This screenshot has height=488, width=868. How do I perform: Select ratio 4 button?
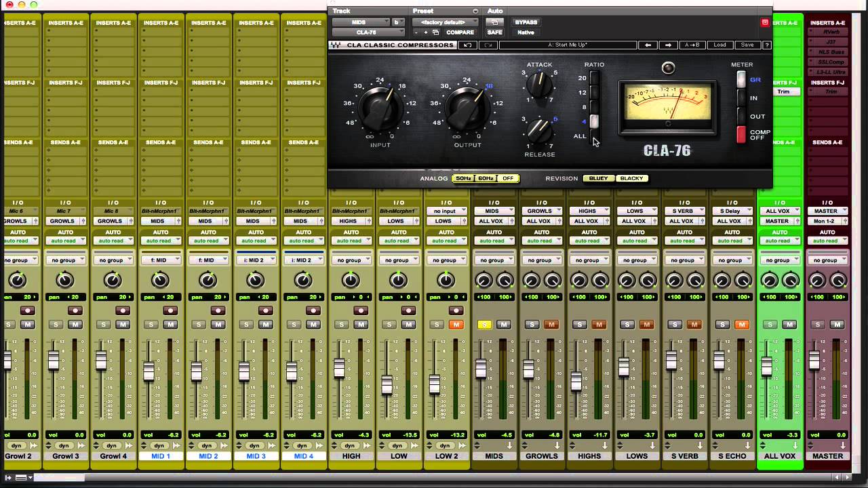[x=594, y=121]
